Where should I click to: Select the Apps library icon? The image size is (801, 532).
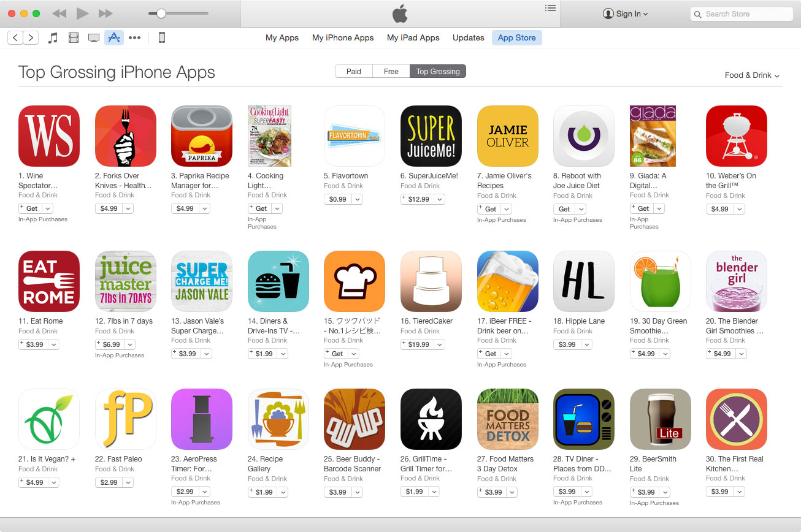point(114,37)
